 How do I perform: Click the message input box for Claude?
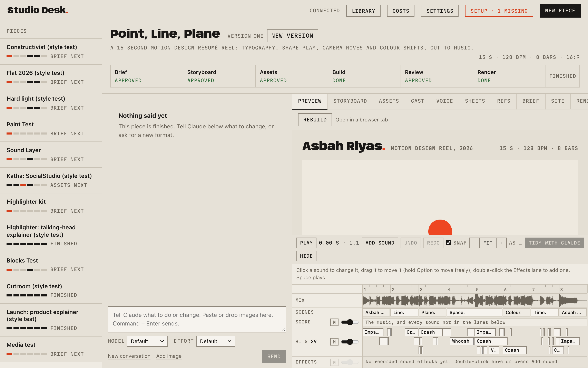tap(197, 319)
